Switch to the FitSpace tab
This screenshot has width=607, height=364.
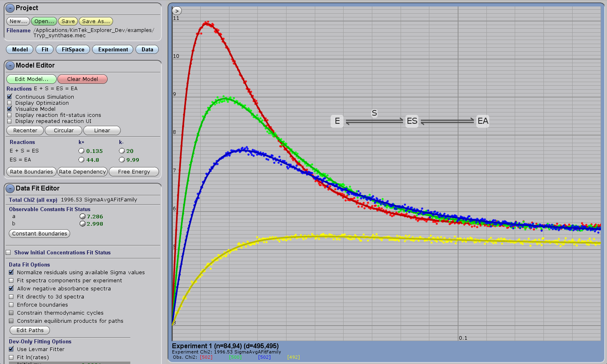point(73,49)
